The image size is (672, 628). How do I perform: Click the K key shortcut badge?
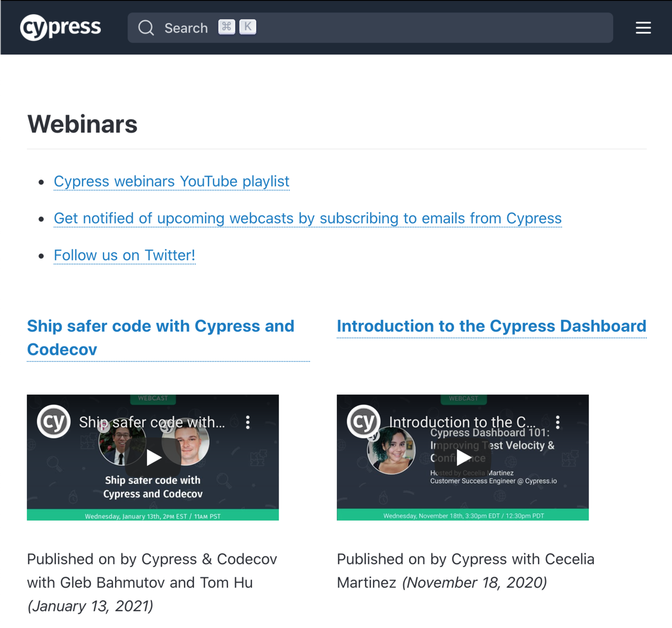248,27
